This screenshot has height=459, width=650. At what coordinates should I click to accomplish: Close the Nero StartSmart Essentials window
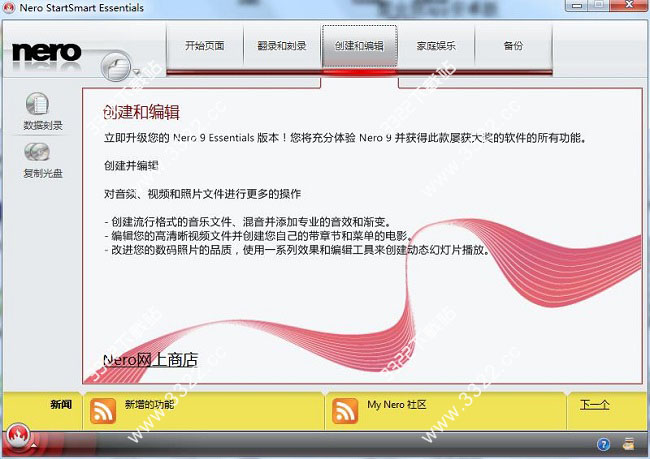point(630,5)
